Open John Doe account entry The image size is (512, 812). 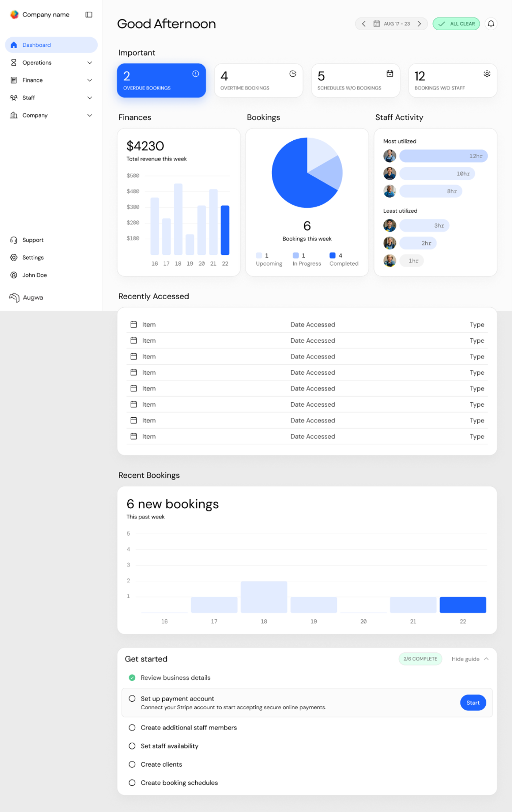(x=34, y=275)
